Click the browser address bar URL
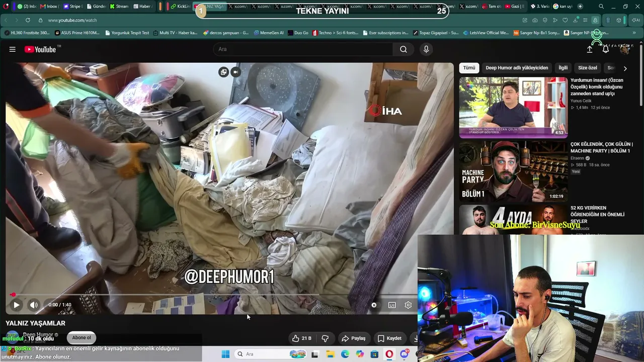 pyautogui.click(x=72, y=20)
